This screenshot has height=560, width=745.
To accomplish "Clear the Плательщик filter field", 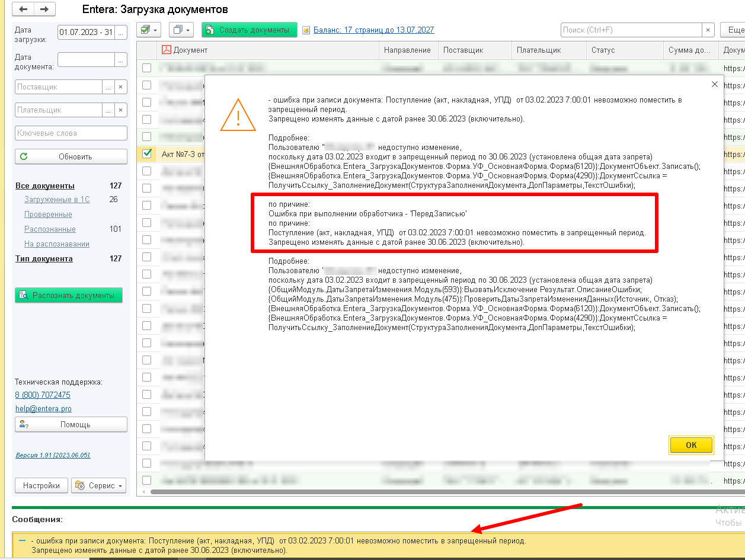I will click(121, 110).
